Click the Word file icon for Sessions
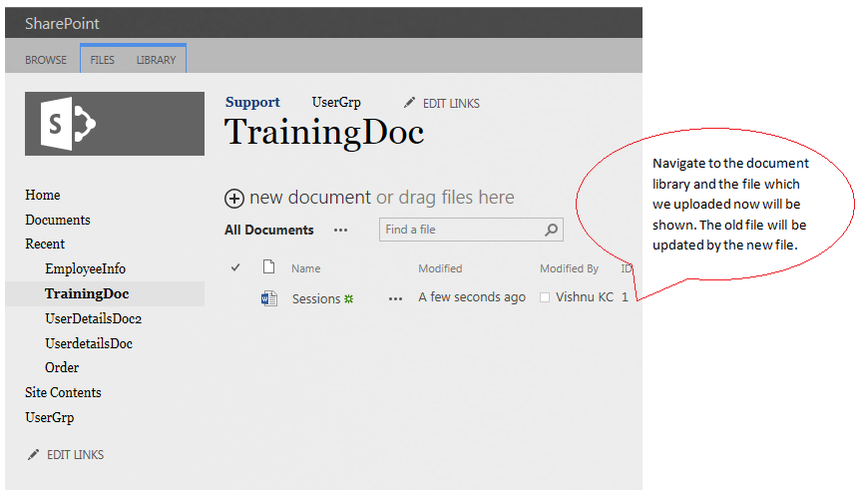Image resolution: width=868 pixels, height=494 pixels. click(x=269, y=299)
